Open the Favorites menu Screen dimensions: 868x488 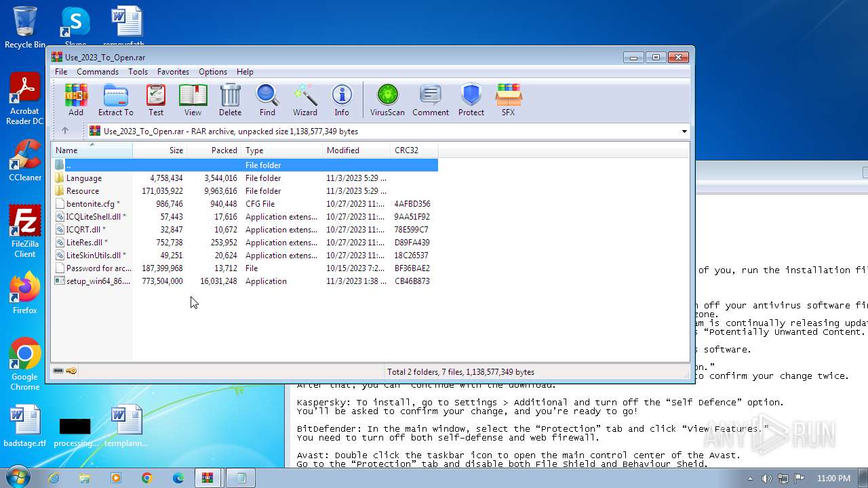(x=173, y=72)
